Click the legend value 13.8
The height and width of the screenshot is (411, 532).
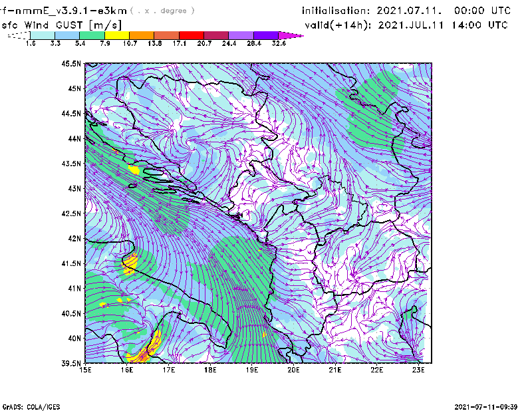(x=155, y=43)
